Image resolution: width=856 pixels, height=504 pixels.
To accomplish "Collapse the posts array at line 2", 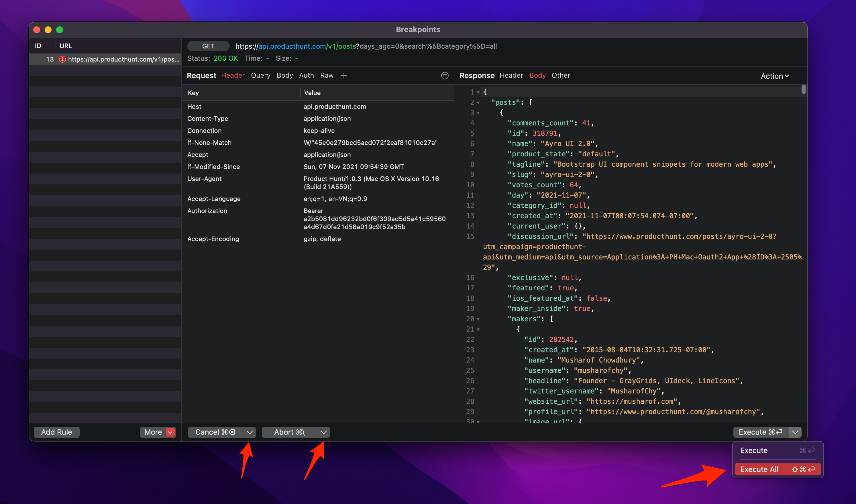I will click(x=478, y=102).
